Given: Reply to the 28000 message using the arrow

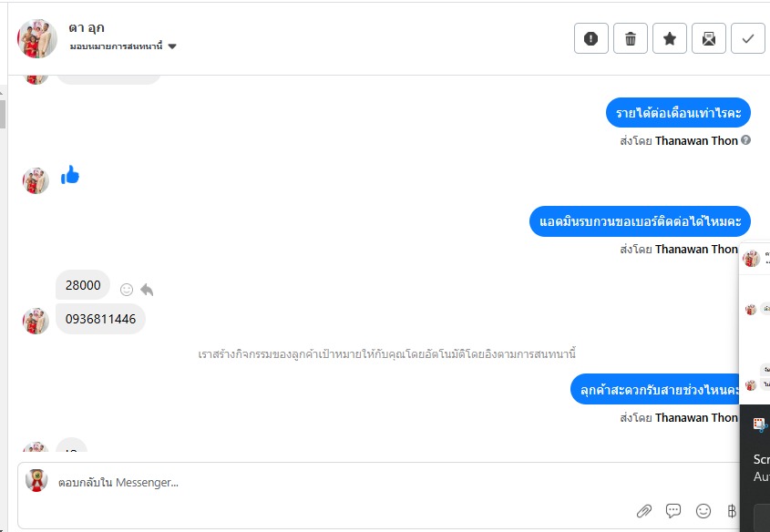Looking at the screenshot, I should click(147, 290).
